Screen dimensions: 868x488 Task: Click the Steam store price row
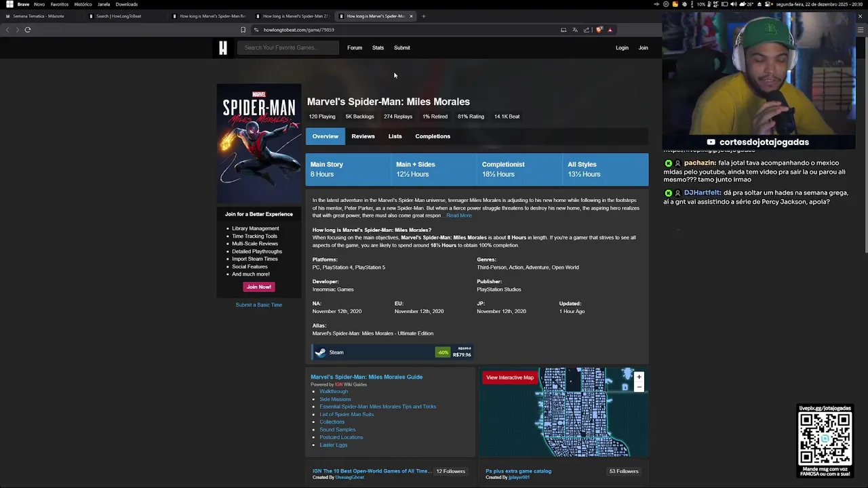pyautogui.click(x=393, y=352)
